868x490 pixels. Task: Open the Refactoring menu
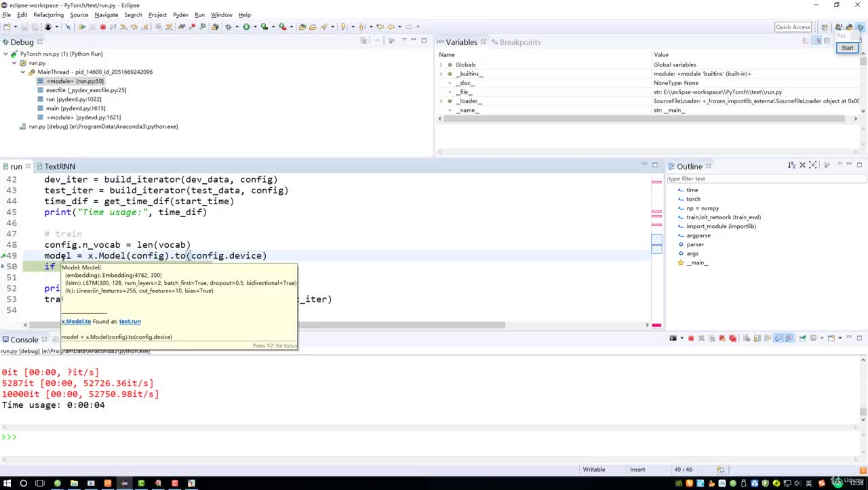(48, 14)
